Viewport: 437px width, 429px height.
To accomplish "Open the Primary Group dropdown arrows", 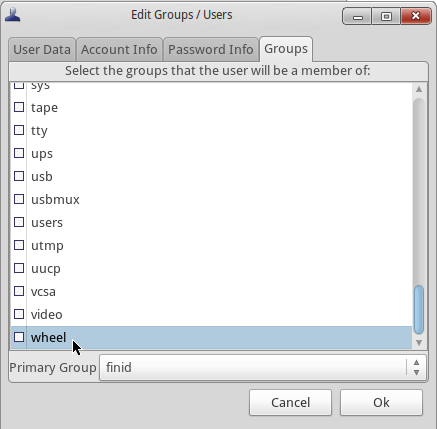I will tap(416, 367).
